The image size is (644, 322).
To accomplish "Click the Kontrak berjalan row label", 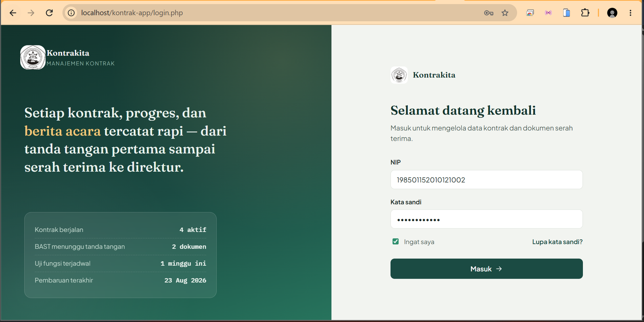I will (x=59, y=230).
